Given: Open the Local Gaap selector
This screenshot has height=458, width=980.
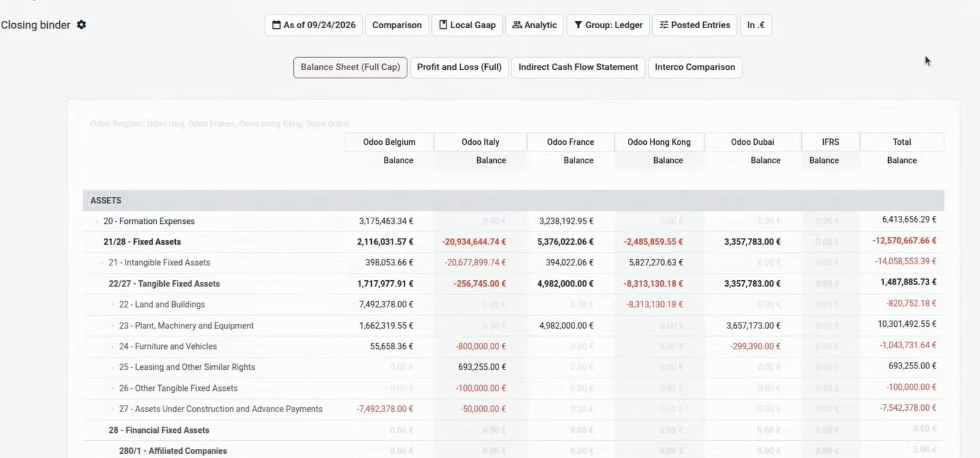Looking at the screenshot, I should 467,25.
